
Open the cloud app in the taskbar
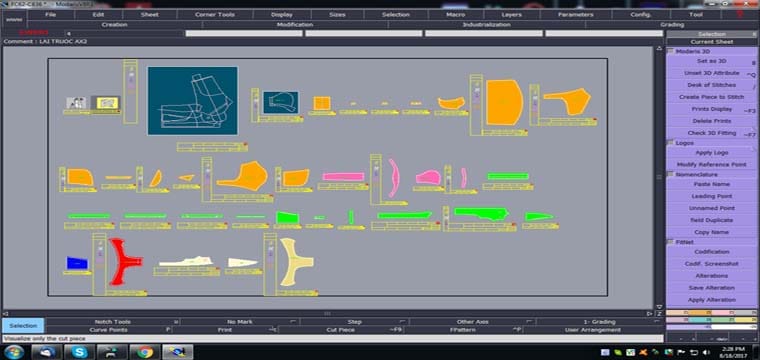pyautogui.click(x=47, y=352)
